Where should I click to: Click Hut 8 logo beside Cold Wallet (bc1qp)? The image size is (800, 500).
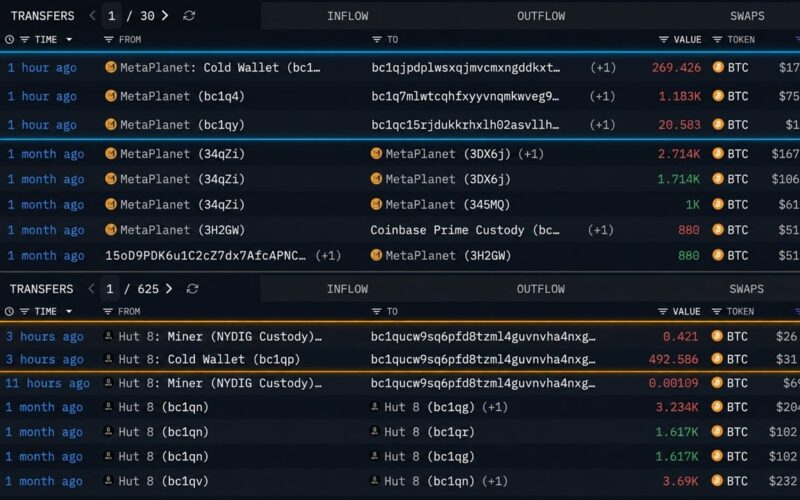[x=108, y=359]
